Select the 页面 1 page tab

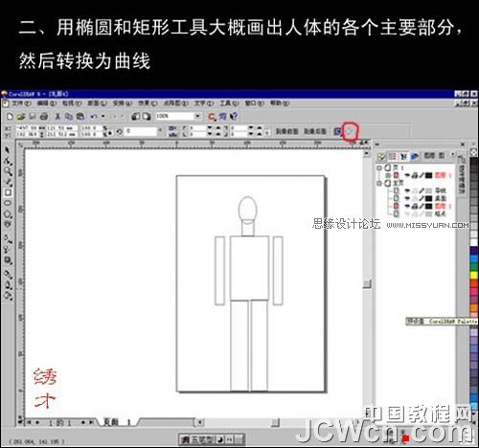click(117, 422)
